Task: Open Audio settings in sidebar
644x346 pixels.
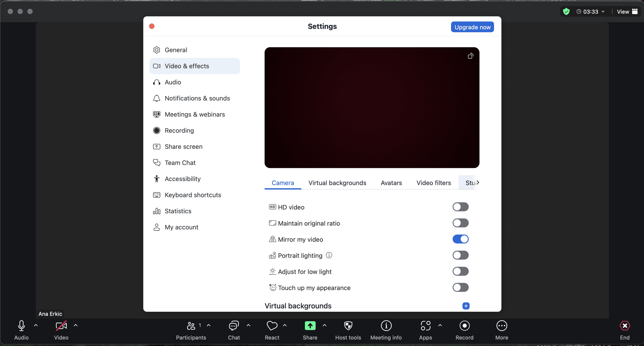Action: [x=195, y=82]
